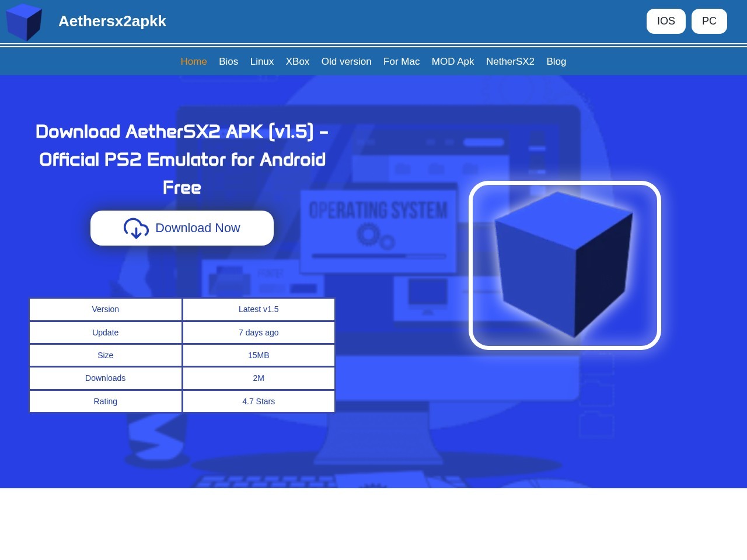Image resolution: width=747 pixels, height=560 pixels.
Task: Navigate to MOD Apk
Action: (x=453, y=61)
